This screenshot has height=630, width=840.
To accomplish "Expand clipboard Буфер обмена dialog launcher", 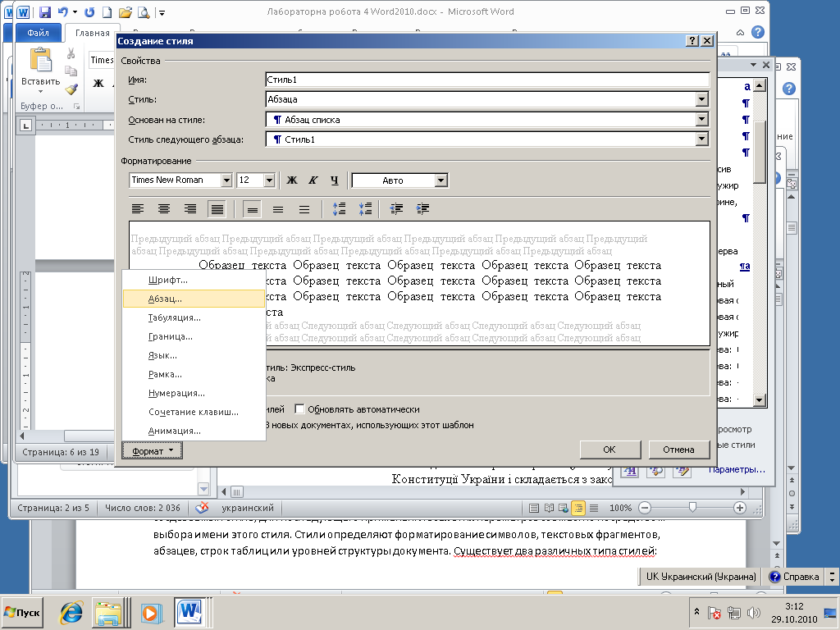I will tap(76, 106).
